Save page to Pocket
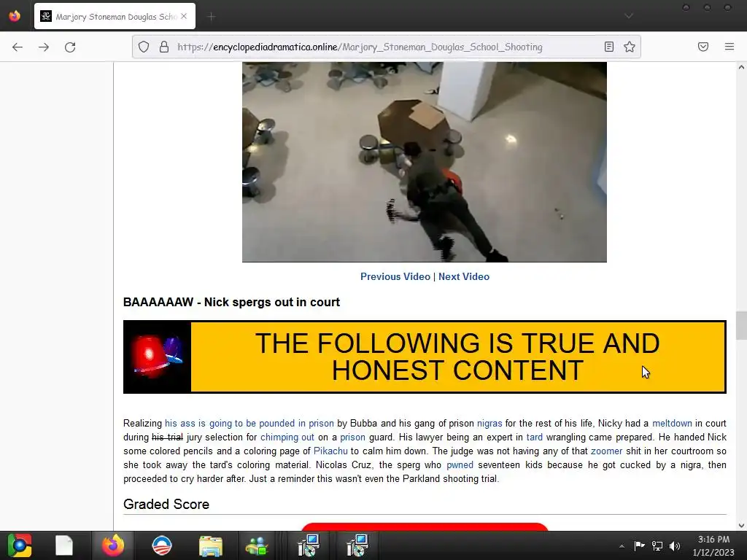This screenshot has width=747, height=560. [703, 47]
